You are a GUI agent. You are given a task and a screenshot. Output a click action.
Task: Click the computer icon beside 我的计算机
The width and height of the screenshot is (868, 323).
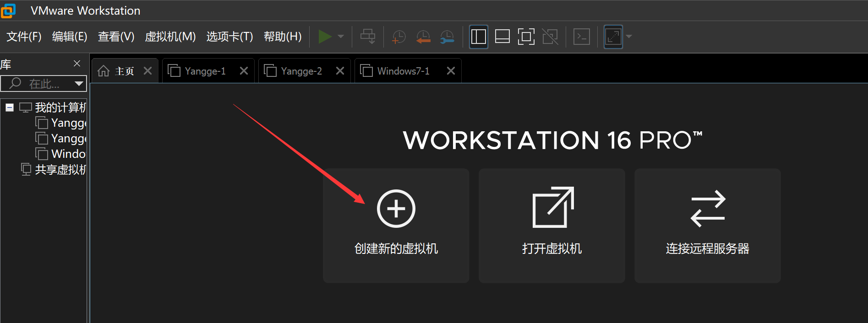click(26, 108)
